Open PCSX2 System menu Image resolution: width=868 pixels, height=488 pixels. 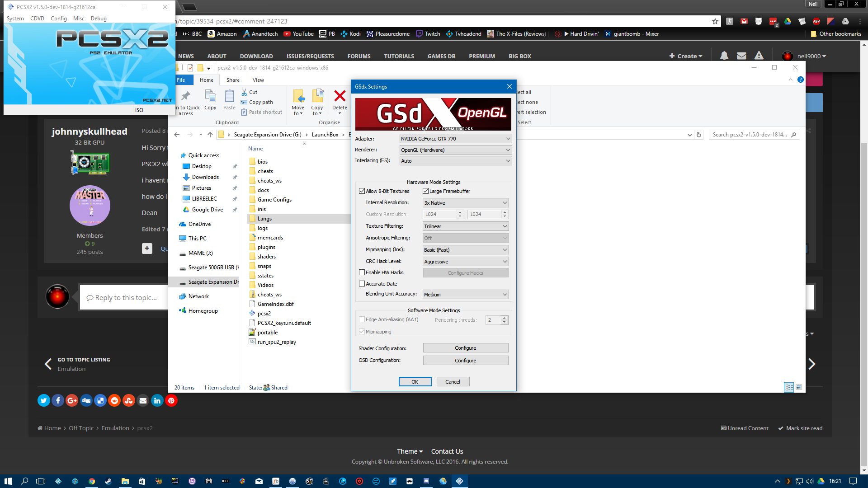click(x=15, y=19)
